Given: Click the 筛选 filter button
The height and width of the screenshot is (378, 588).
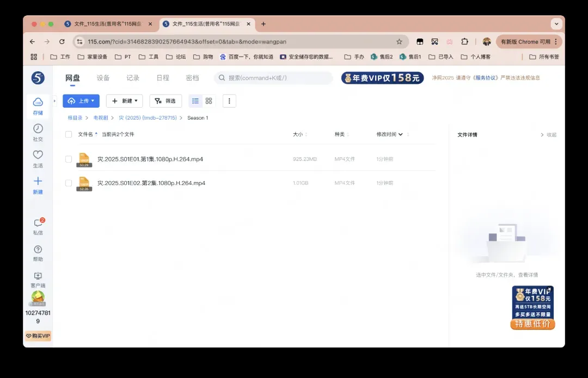Looking at the screenshot, I should (166, 101).
